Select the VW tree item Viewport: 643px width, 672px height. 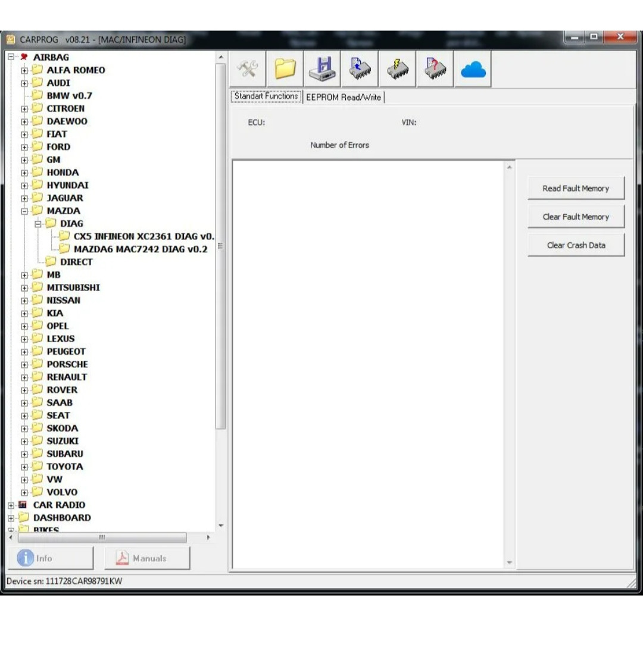pos(54,479)
